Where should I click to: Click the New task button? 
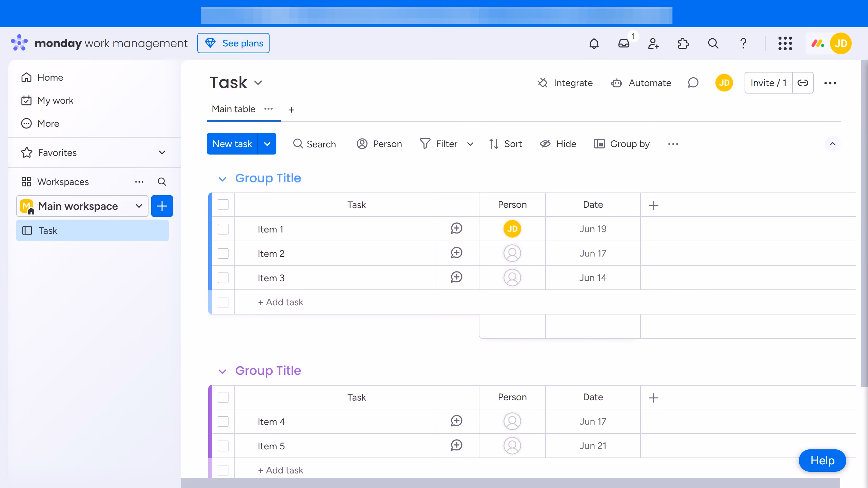[x=232, y=144]
